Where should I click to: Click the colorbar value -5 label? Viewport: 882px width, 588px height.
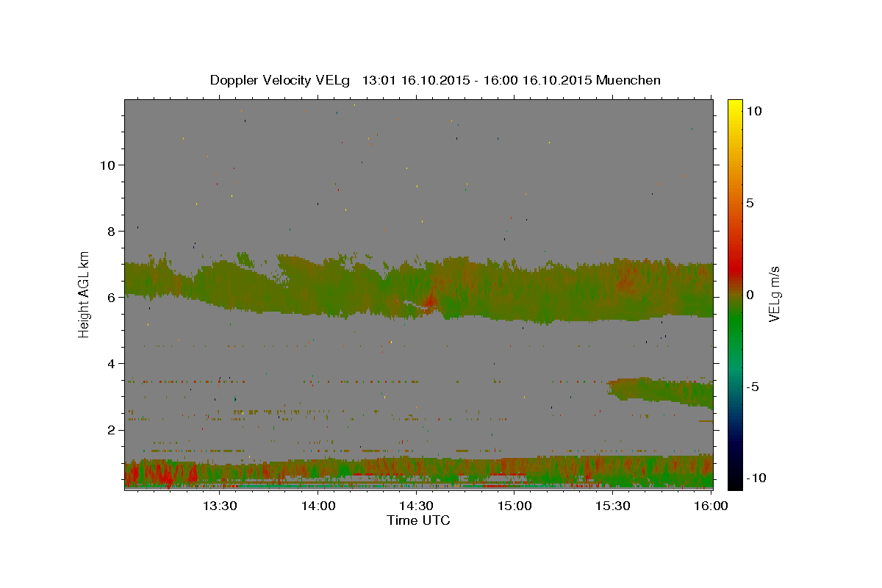tap(753, 387)
